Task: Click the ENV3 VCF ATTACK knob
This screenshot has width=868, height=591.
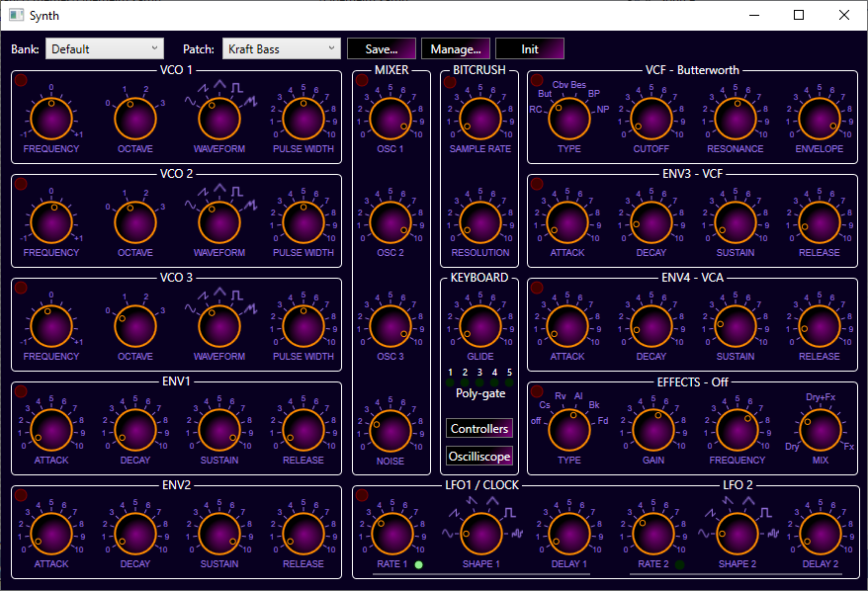Action: point(567,222)
